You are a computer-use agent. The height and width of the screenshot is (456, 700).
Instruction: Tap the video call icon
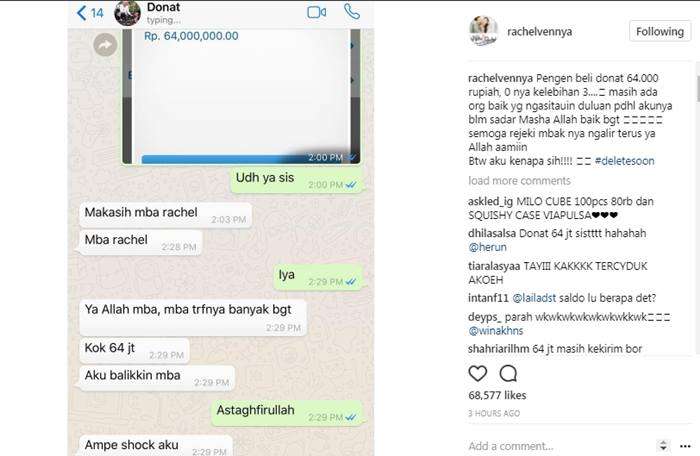point(317,12)
